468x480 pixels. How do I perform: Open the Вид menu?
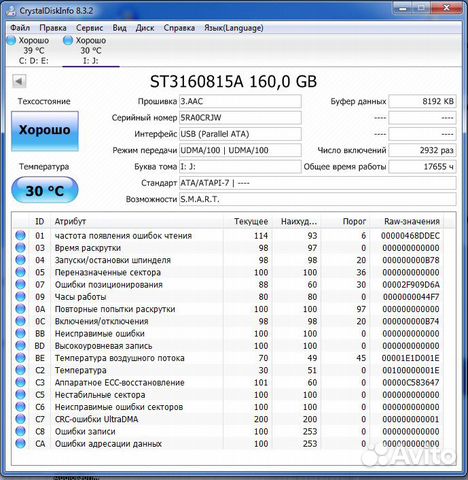pos(119,28)
